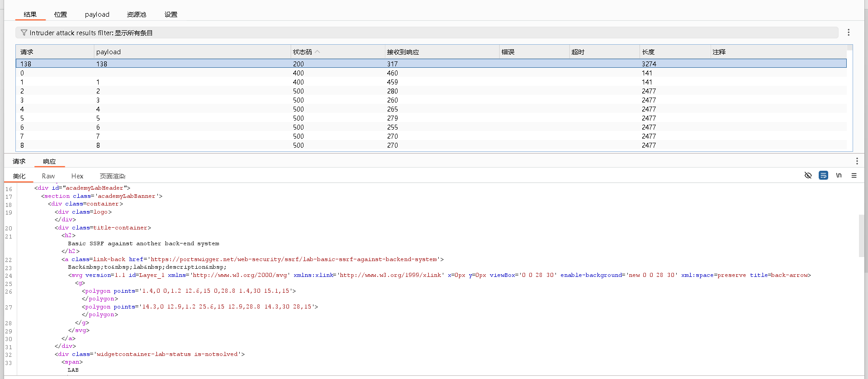Select request row 4 received 265
The image size is (868, 379).
tap(431, 109)
